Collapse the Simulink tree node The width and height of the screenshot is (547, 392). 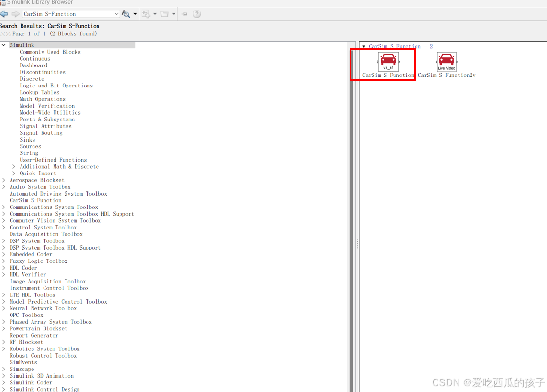[4, 45]
